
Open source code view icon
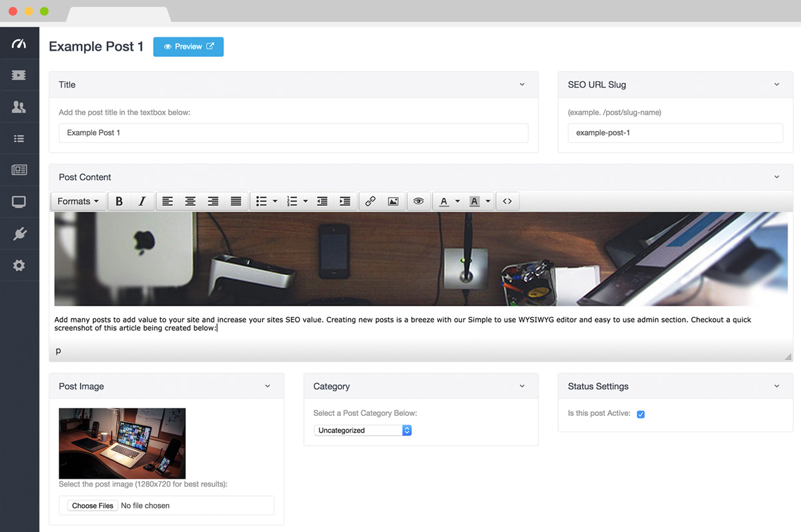507,202
